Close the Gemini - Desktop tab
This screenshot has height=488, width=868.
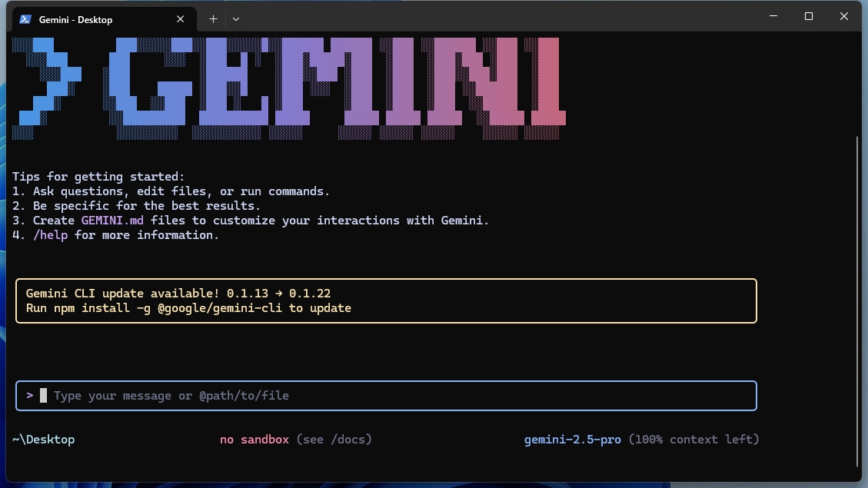tap(181, 18)
